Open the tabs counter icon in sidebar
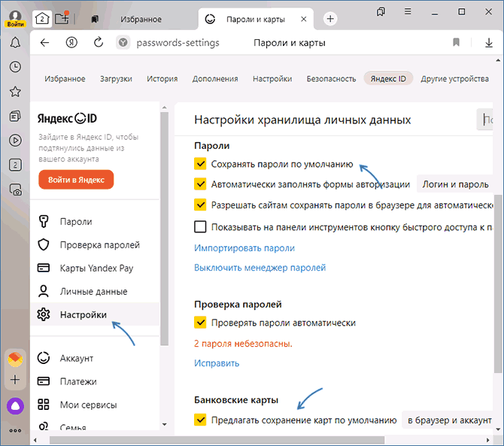 (15, 165)
